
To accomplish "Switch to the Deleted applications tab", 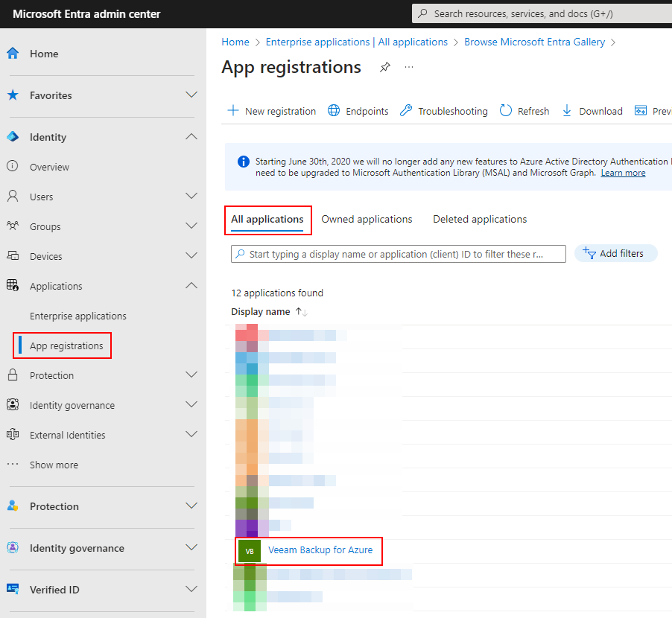I will (480, 219).
